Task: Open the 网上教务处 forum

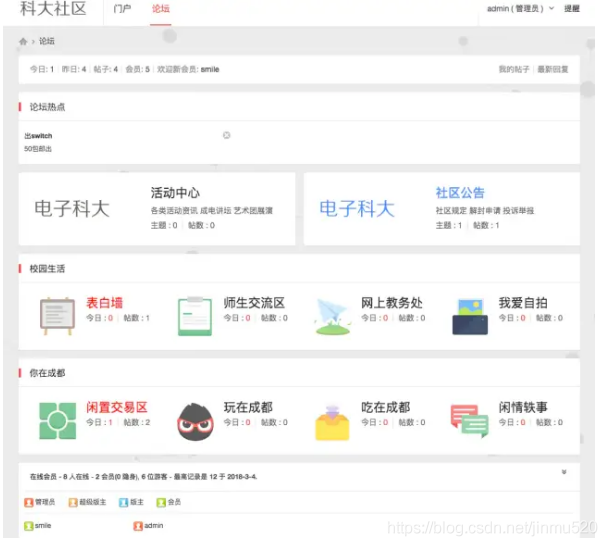Action: coord(391,303)
